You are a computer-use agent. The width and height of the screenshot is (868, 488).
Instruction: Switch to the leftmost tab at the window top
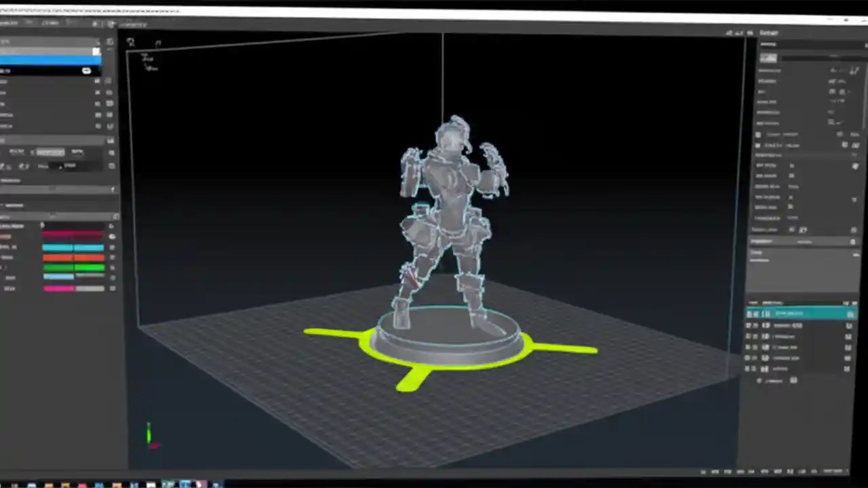10,22
